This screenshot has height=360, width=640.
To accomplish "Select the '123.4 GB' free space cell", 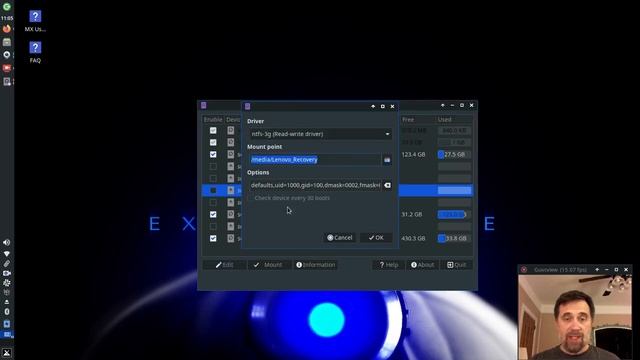I will pyautogui.click(x=413, y=154).
